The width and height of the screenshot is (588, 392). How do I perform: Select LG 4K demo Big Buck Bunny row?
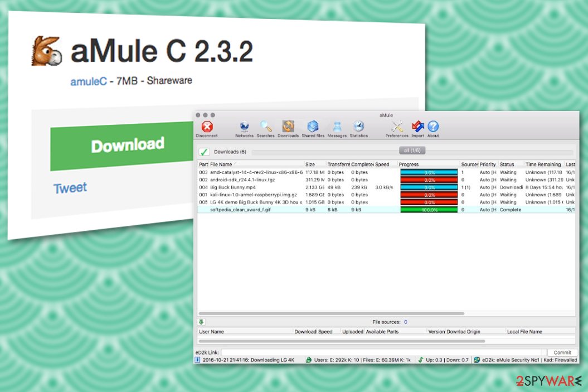coord(386,202)
